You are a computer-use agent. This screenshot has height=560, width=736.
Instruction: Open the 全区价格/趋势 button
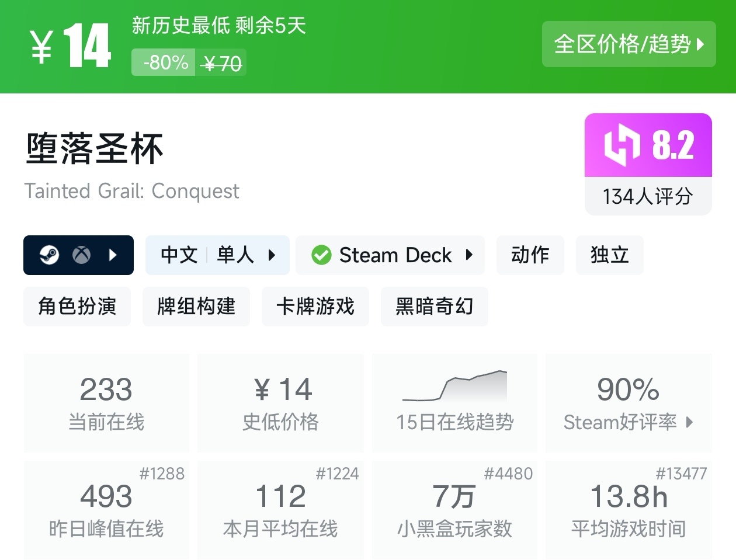tap(629, 44)
